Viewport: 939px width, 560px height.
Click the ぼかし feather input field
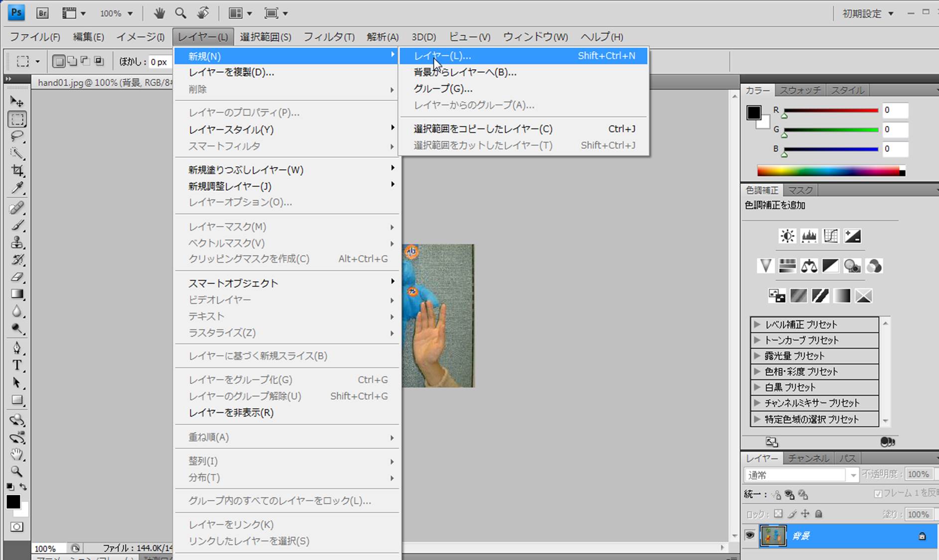[159, 62]
